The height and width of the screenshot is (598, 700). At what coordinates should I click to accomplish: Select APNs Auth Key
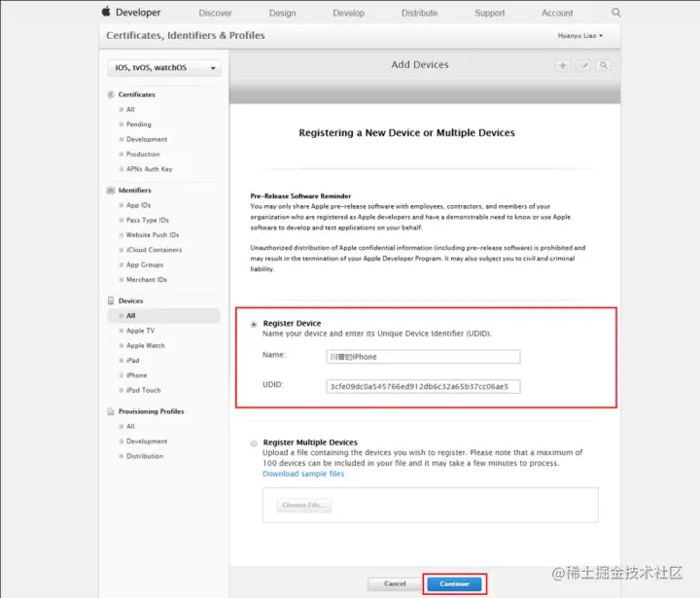(x=149, y=169)
